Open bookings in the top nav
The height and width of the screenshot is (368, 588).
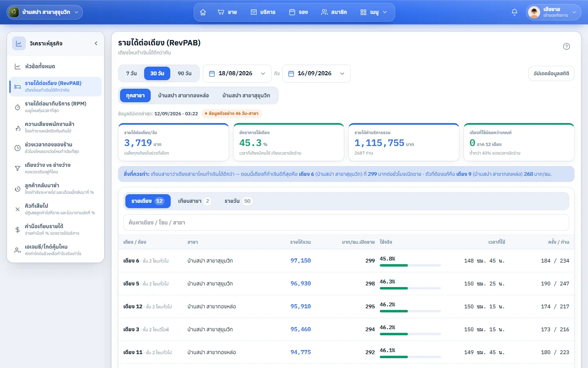coord(298,12)
